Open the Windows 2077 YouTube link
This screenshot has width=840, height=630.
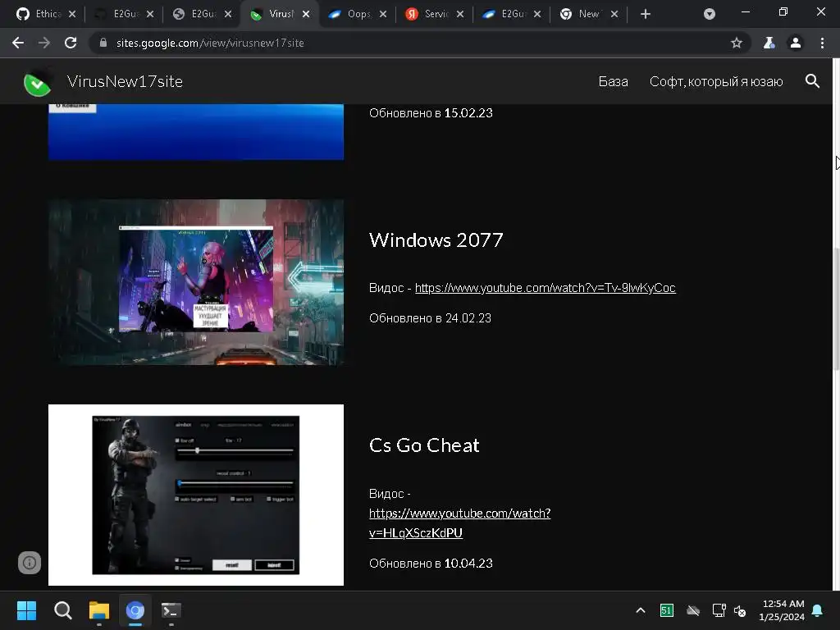click(545, 288)
